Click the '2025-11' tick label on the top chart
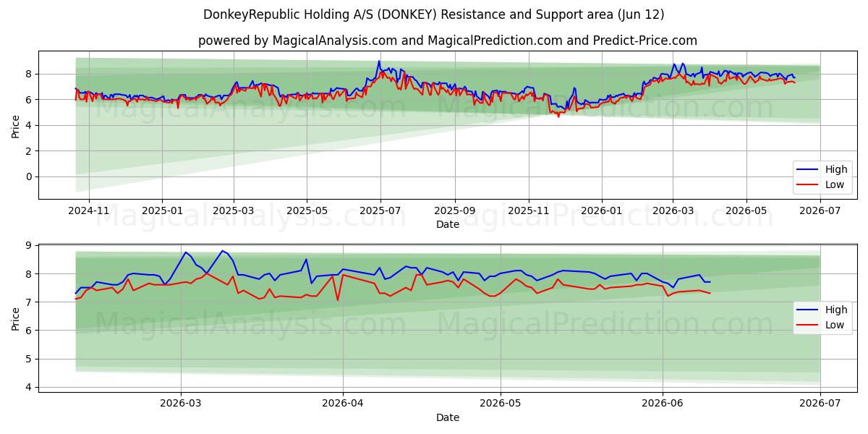868x434 pixels. point(529,210)
